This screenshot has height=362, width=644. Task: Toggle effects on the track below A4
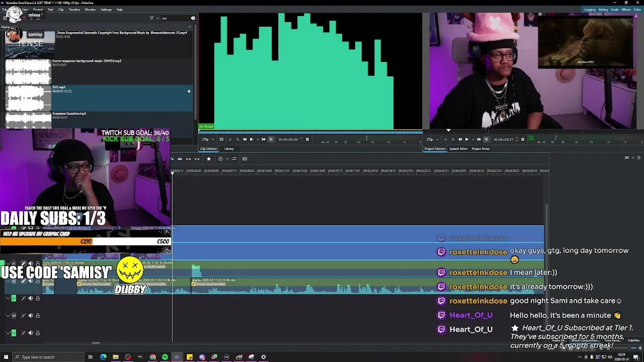coord(23,333)
